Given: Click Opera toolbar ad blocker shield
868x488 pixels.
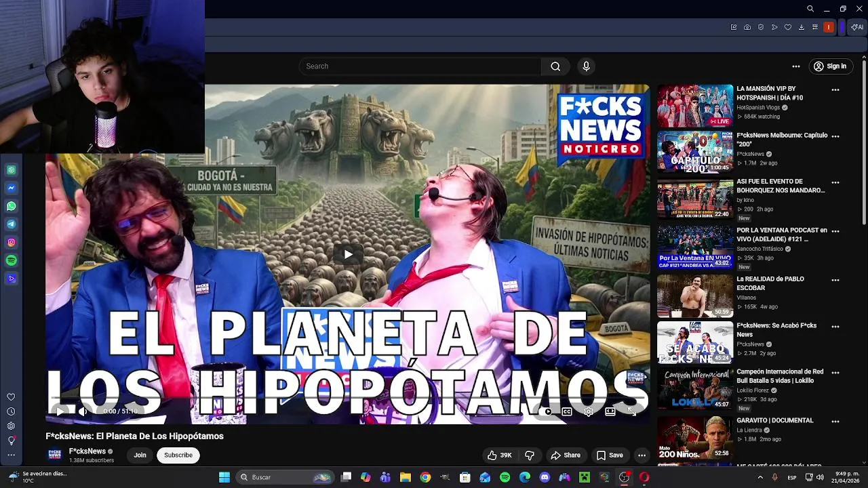Looking at the screenshot, I should pyautogui.click(x=760, y=27).
